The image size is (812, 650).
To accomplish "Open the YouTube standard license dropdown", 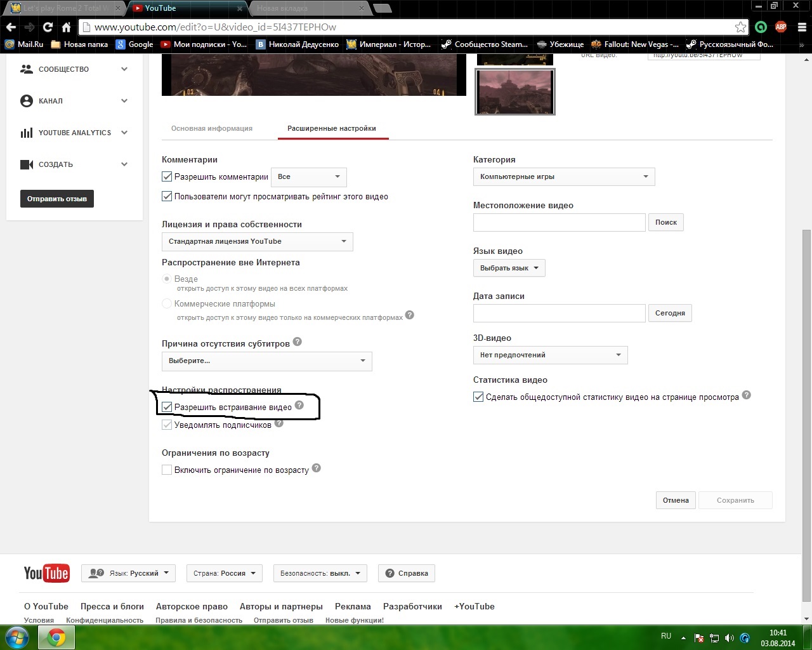I will tap(257, 241).
